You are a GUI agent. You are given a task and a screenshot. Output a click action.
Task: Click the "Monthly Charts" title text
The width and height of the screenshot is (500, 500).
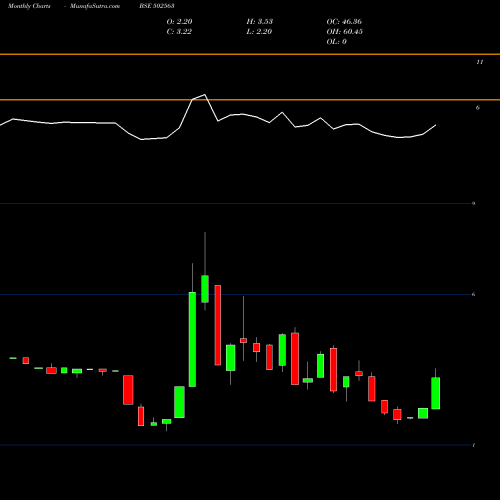click(x=29, y=6)
